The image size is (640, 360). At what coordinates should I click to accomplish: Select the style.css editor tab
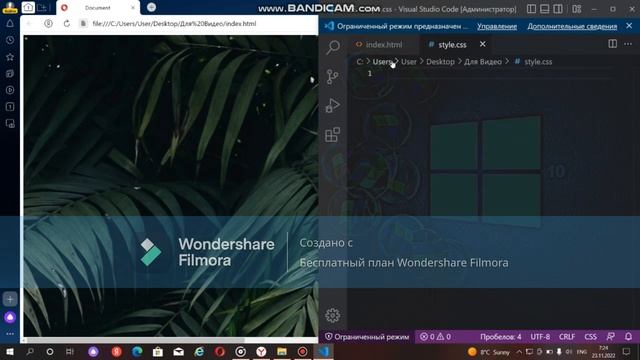[452, 44]
